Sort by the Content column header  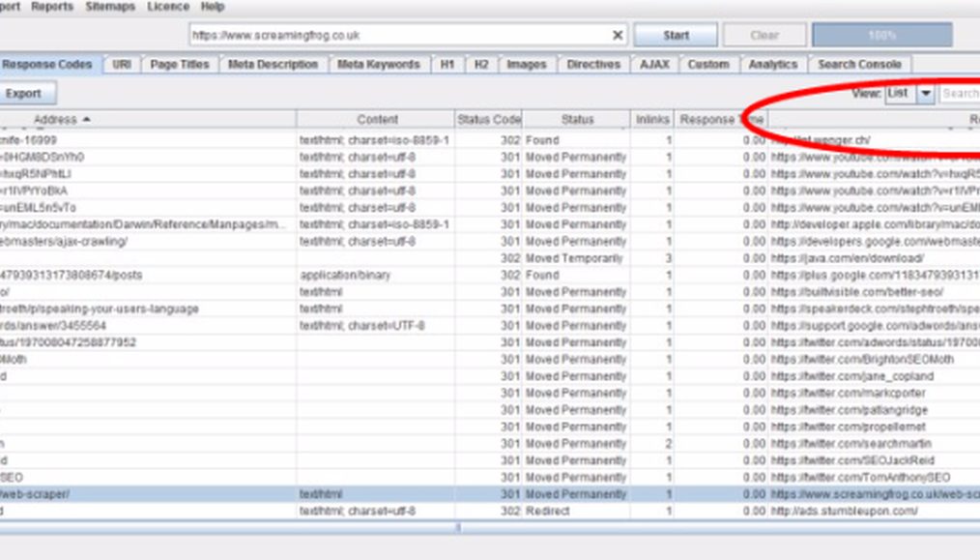[377, 119]
